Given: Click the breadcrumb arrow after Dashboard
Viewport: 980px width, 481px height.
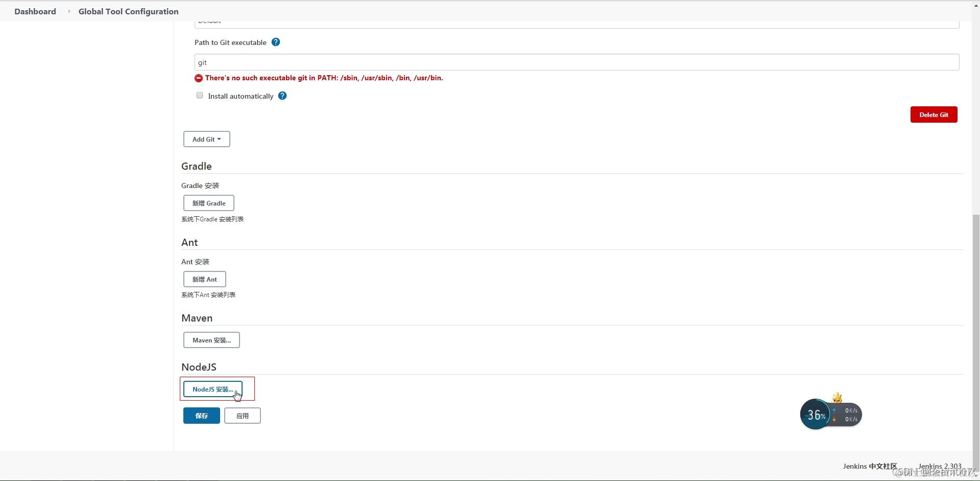Looking at the screenshot, I should (x=69, y=11).
